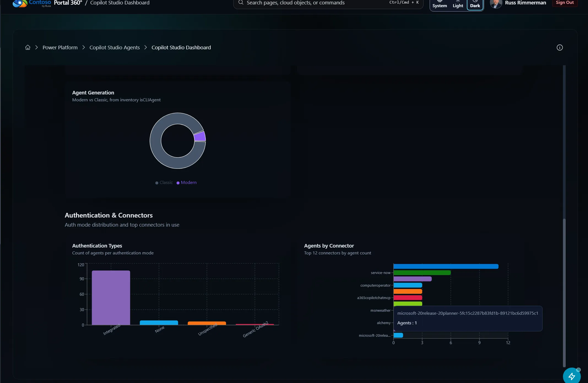This screenshot has height=383, width=588.
Task: Click 'Agent Generation' chart title
Action: [x=93, y=93]
